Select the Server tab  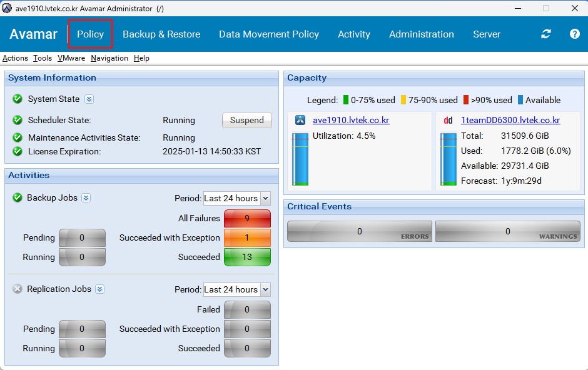click(x=487, y=34)
